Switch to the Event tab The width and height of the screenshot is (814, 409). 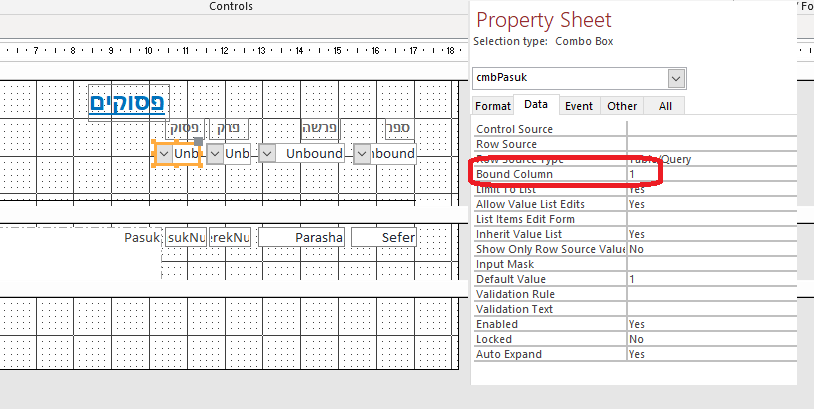(x=579, y=106)
